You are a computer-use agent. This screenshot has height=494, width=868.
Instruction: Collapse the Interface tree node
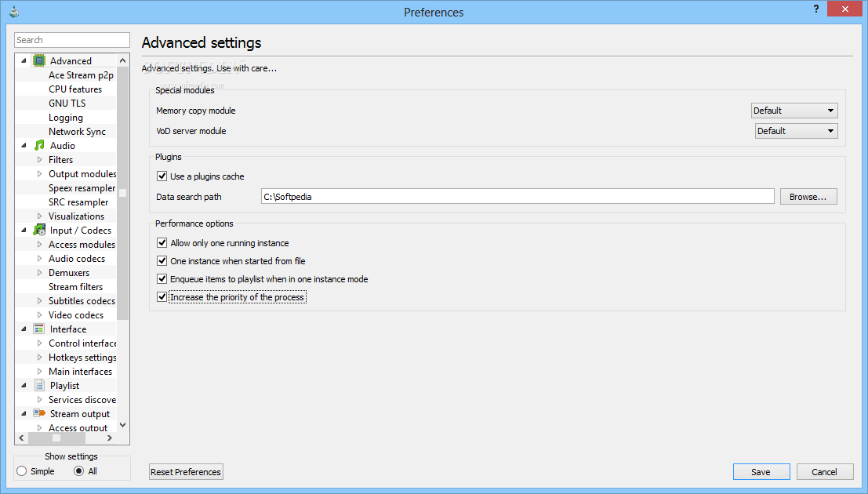pos(24,329)
